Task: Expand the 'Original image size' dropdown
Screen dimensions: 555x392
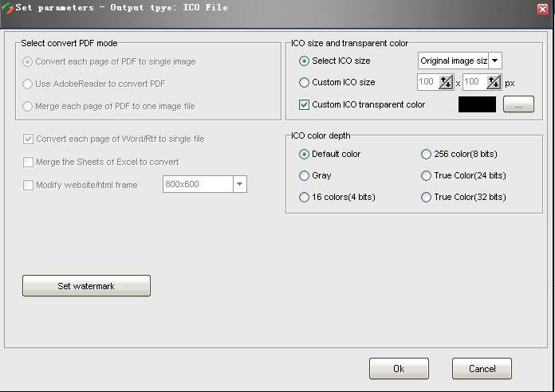Action: click(x=495, y=61)
